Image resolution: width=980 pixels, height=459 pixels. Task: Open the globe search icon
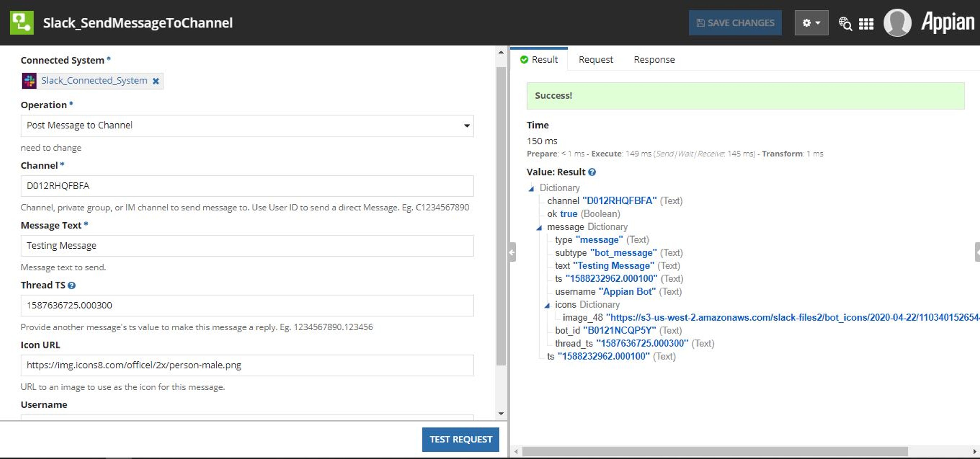pos(845,23)
